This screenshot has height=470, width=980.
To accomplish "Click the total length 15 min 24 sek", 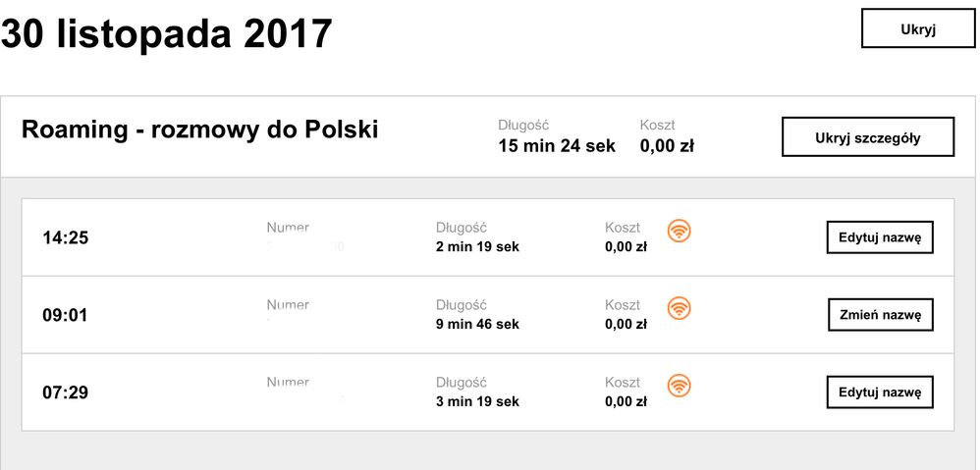I will [x=557, y=146].
